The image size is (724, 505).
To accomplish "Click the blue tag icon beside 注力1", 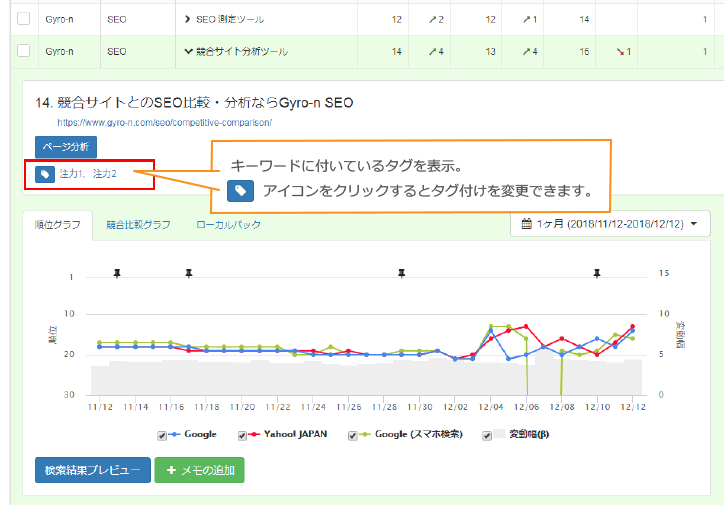I will (45, 174).
